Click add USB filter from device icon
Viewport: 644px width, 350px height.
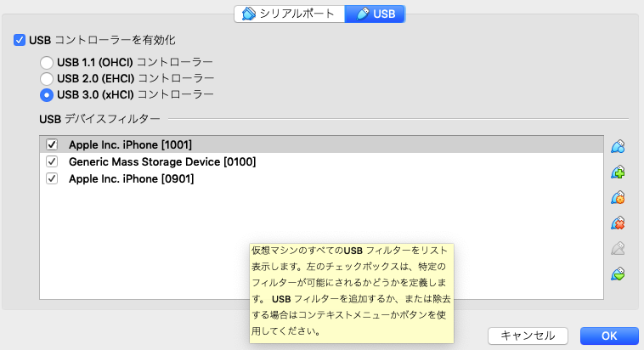[x=618, y=172]
